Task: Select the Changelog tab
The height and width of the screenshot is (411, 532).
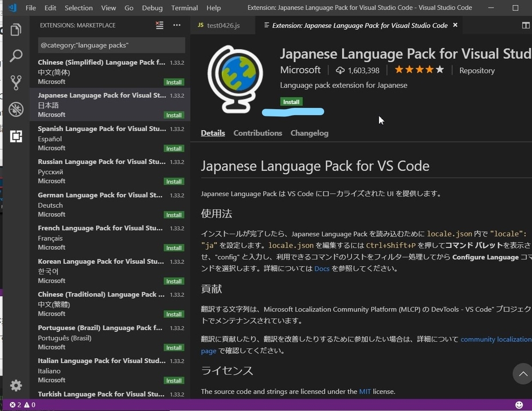Action: point(309,133)
